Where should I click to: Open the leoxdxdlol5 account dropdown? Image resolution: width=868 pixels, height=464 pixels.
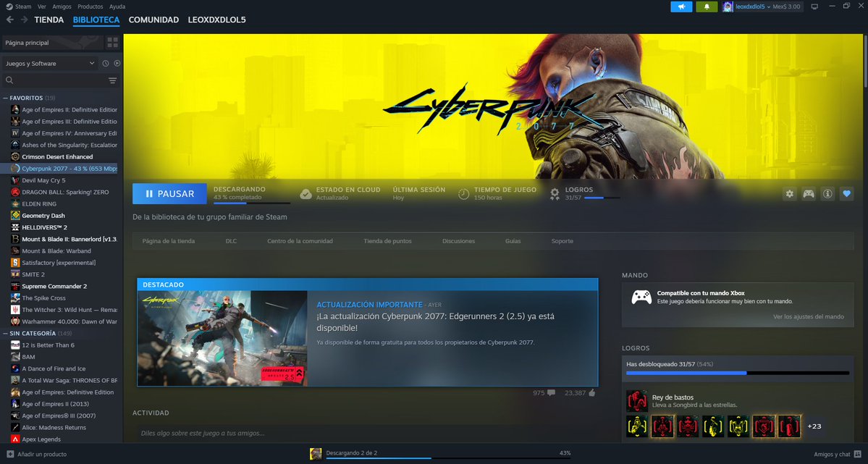click(753, 7)
